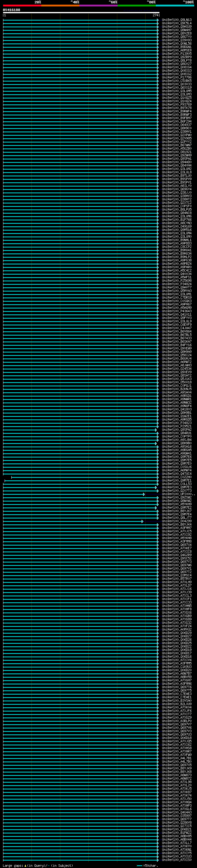Select the UniRef100_Q6XX19 label
The height and width of the screenshot is (868, 197).
[x=176, y=88]
